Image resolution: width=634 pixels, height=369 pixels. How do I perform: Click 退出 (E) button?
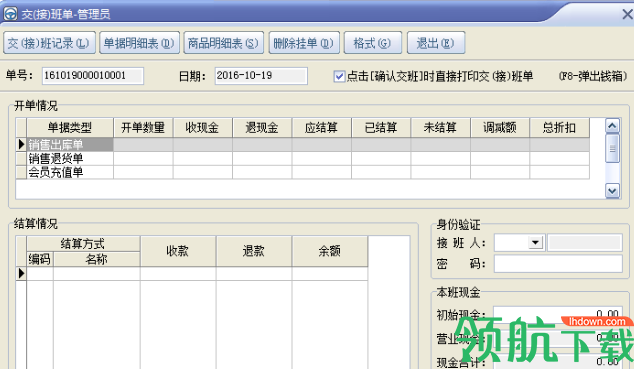436,43
